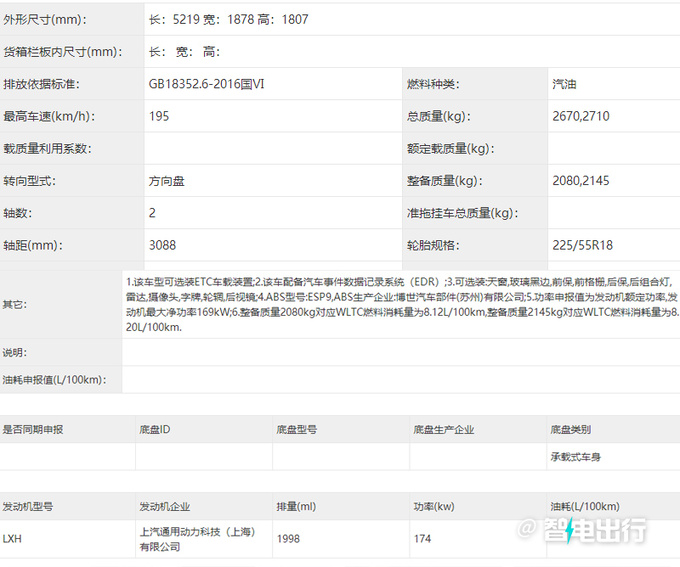Click the 发动机型号 column header

pyautogui.click(x=28, y=507)
